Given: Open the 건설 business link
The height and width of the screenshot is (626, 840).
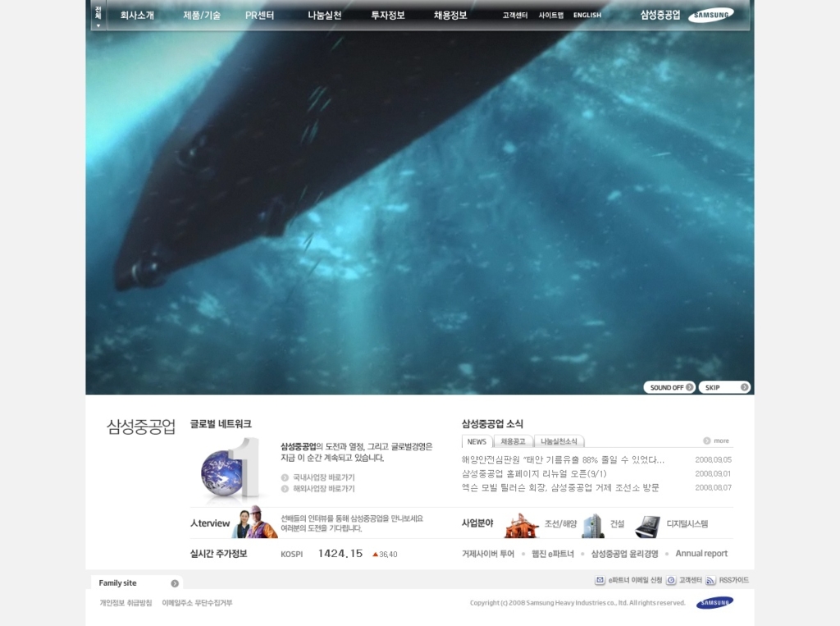Looking at the screenshot, I should click(617, 523).
